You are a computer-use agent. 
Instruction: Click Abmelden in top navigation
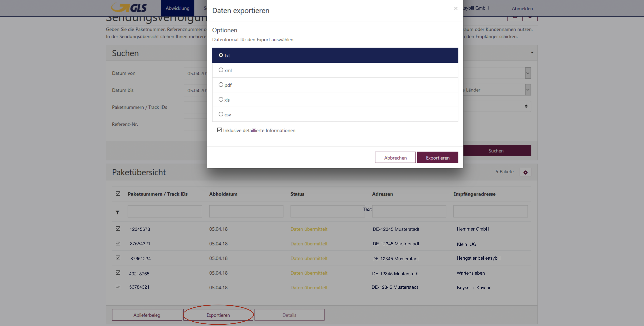522,9
